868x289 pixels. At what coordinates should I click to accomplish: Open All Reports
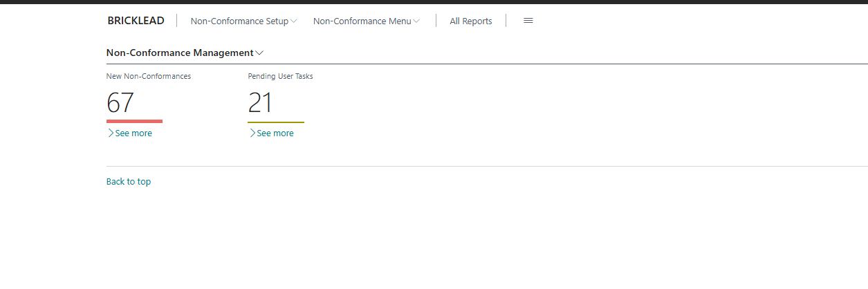tap(470, 21)
